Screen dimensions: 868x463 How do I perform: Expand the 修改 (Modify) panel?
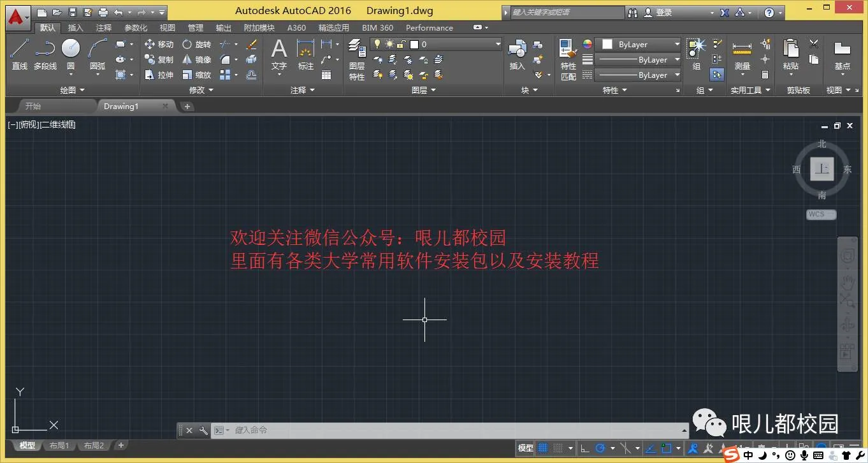click(201, 91)
